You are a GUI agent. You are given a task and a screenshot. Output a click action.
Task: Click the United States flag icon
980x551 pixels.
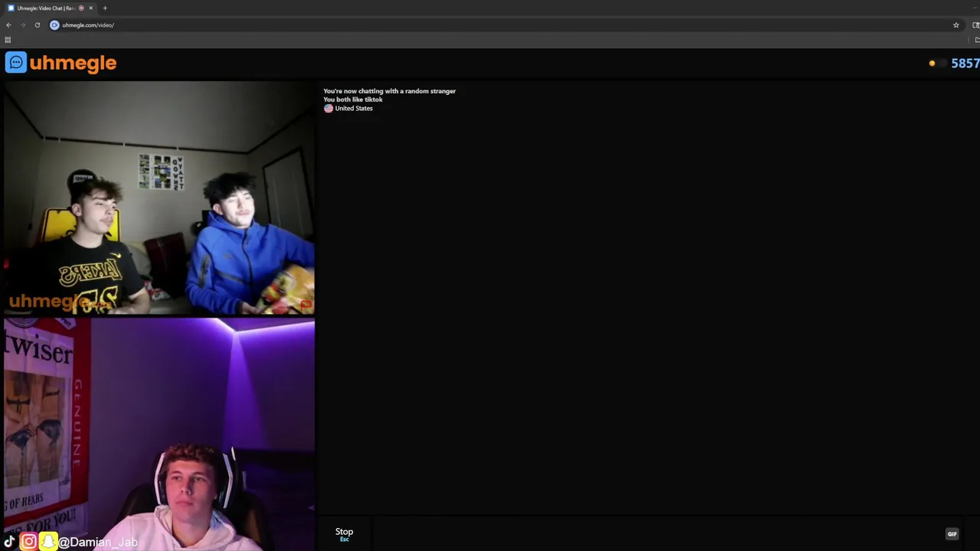328,109
